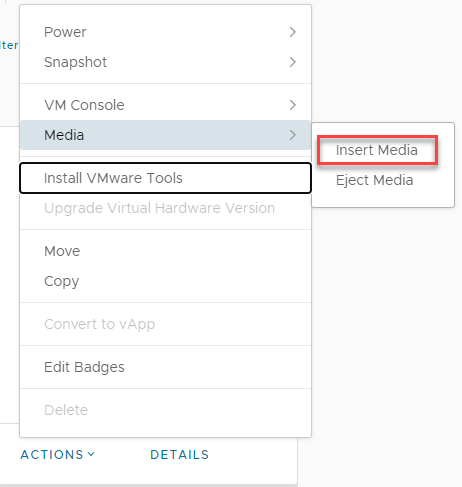462x487 pixels.
Task: Open Edit Badges
Action: (165, 367)
